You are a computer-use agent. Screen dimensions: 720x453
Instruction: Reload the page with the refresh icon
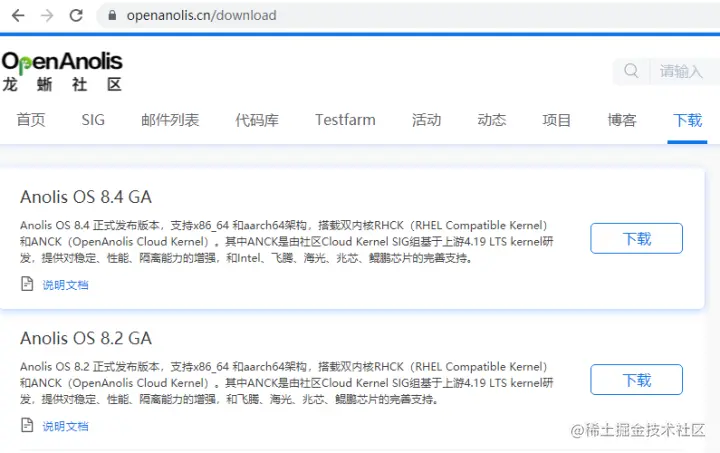76,16
